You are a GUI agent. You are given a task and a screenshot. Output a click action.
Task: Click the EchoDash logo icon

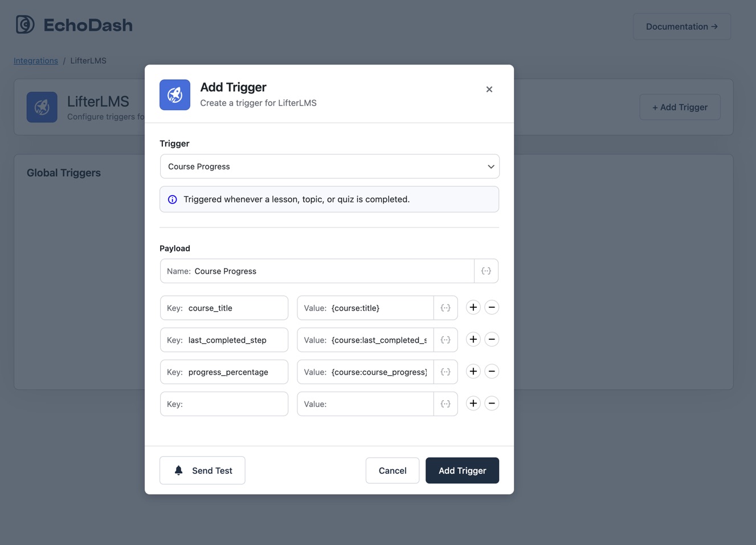pyautogui.click(x=24, y=24)
